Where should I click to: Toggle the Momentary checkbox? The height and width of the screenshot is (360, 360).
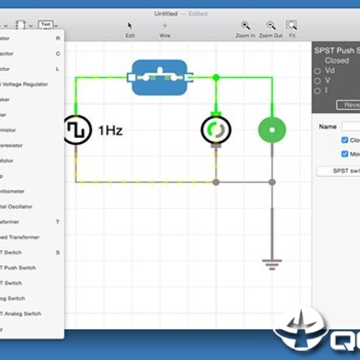point(345,154)
